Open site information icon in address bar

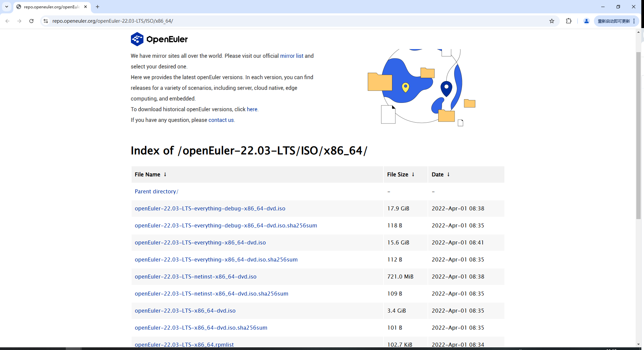point(46,21)
